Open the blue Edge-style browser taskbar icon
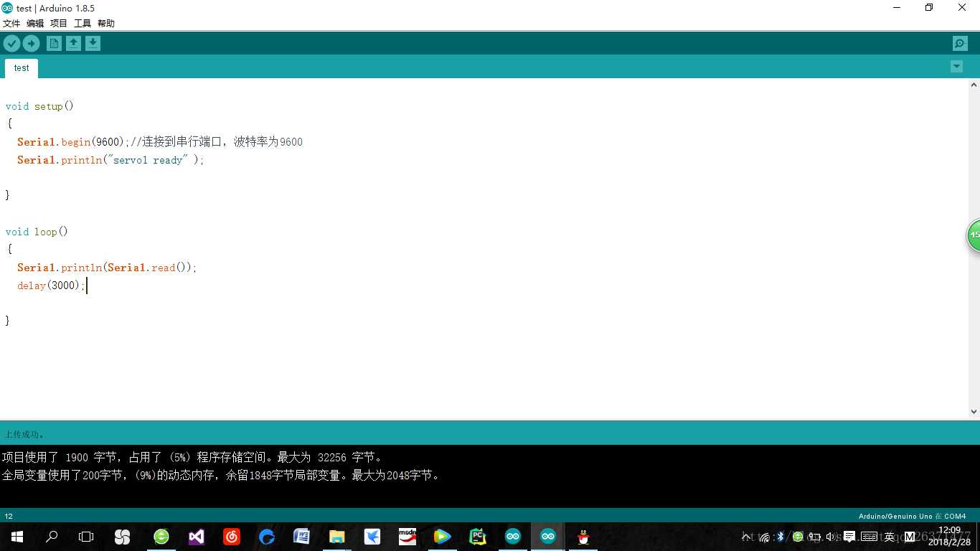980x551 pixels. pos(267,537)
